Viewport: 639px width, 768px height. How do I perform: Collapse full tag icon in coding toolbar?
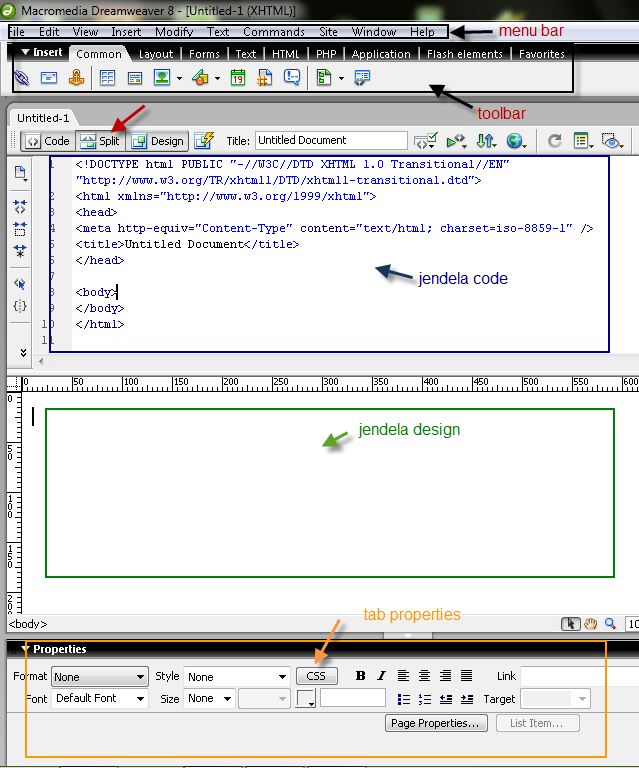(x=20, y=207)
